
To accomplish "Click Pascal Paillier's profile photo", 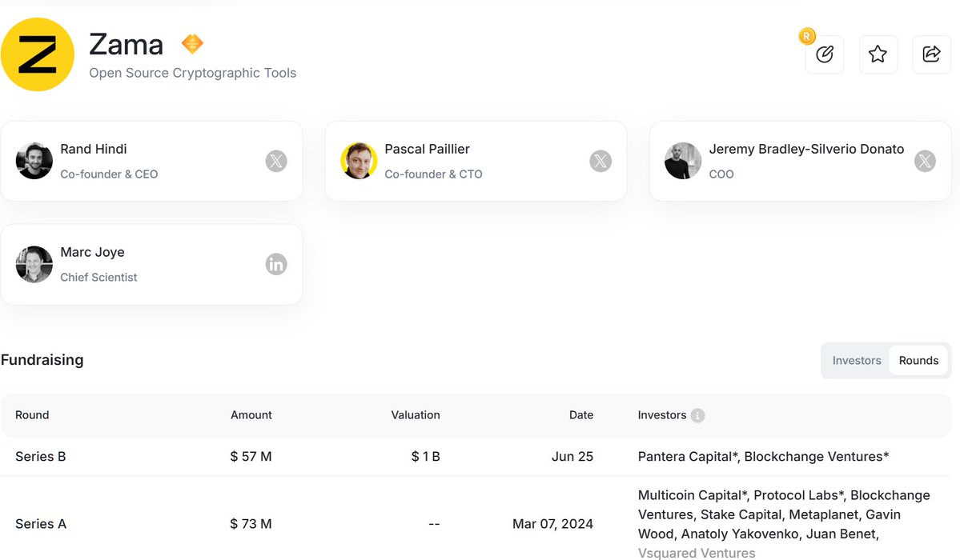I will click(359, 161).
